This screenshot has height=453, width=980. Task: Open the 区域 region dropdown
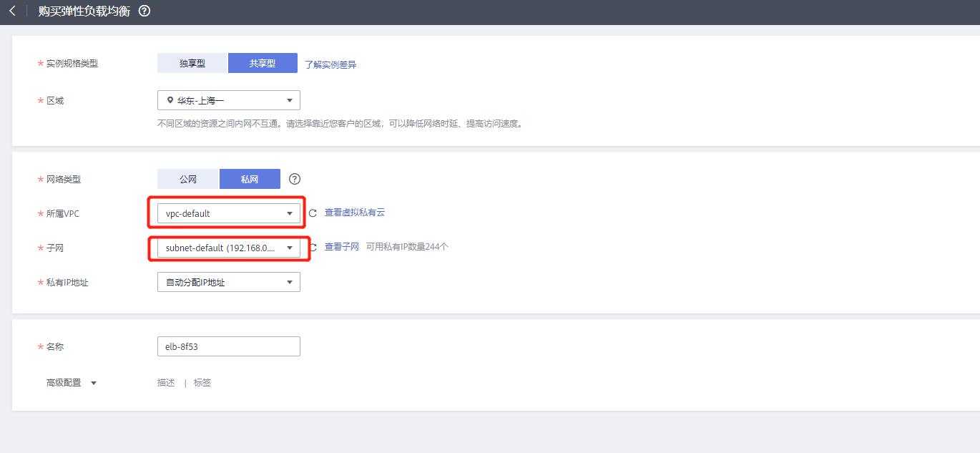tap(229, 100)
